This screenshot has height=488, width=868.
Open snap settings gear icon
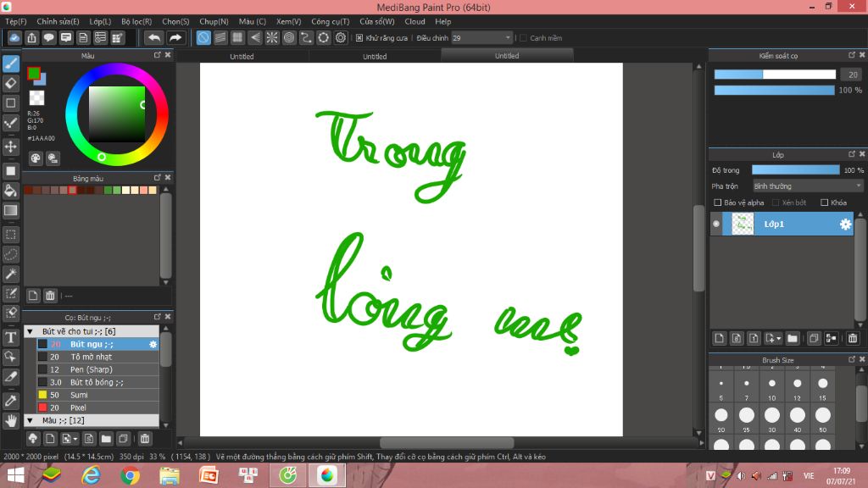pyautogui.click(x=341, y=37)
